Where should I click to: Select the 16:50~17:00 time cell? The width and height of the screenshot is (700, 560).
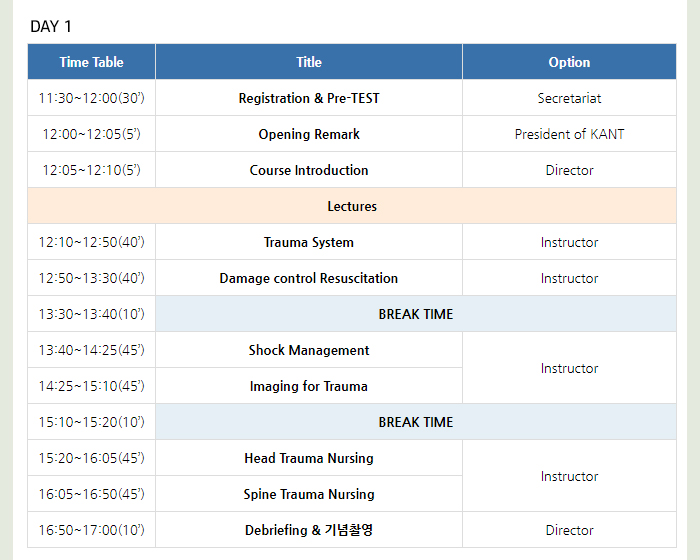92,530
